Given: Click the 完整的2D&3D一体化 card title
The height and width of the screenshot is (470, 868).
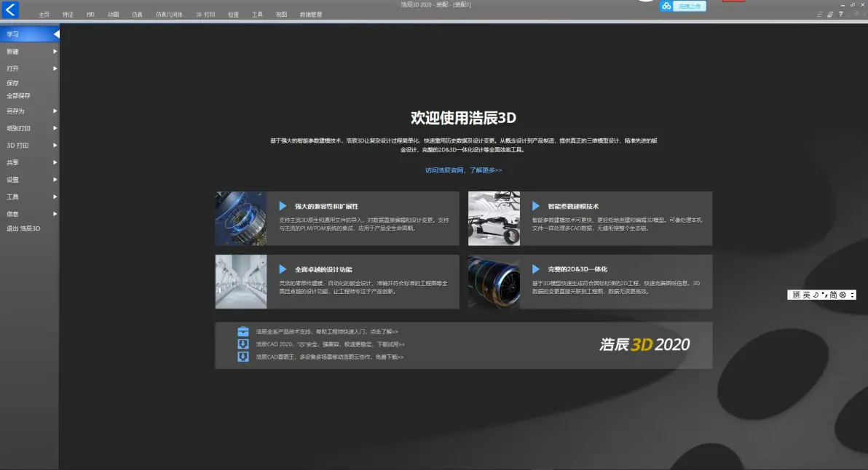Looking at the screenshot, I should (577, 269).
